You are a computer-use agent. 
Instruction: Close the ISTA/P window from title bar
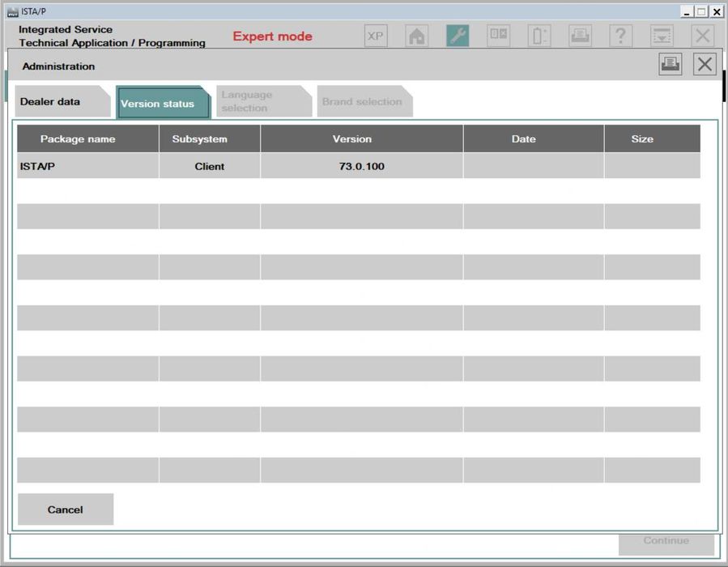coord(717,11)
